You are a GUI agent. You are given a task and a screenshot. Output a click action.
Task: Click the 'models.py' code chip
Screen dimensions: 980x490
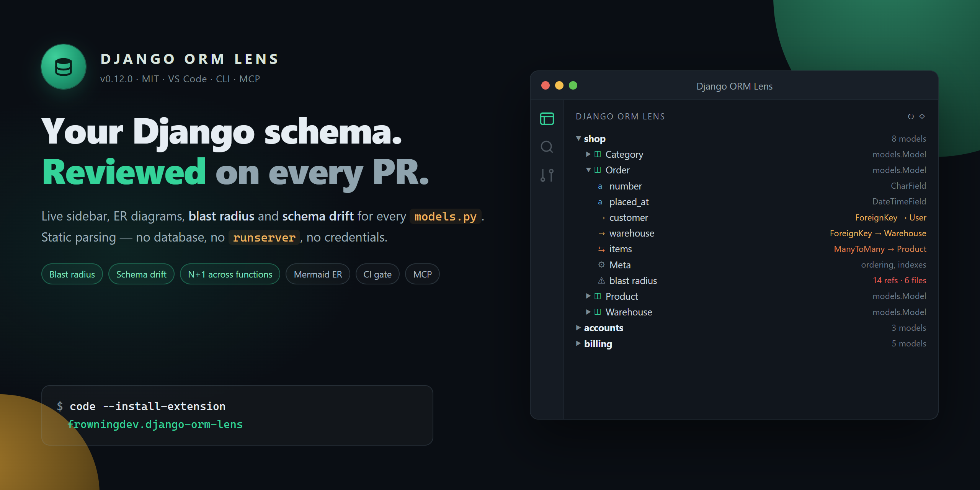(x=445, y=217)
